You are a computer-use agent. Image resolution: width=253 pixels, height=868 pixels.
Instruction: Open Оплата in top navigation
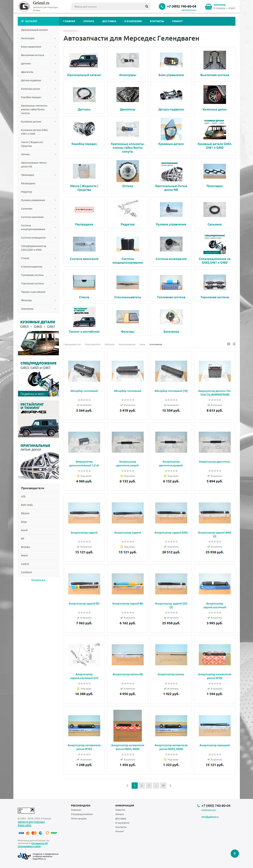(89, 21)
